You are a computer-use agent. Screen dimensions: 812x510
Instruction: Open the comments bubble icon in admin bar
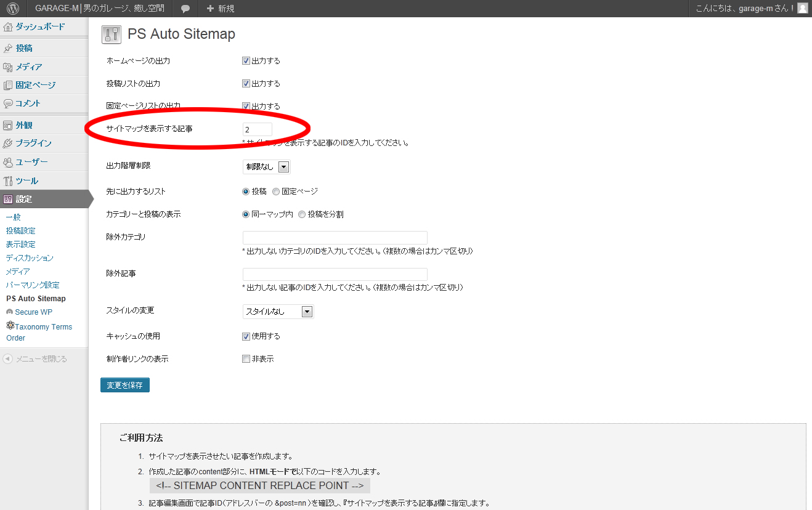[x=185, y=9]
